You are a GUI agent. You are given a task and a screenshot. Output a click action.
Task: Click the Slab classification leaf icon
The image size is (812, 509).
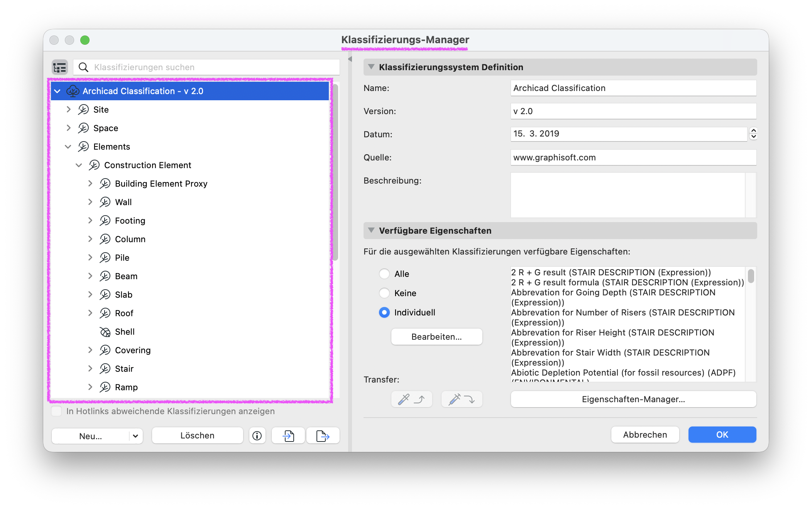point(105,295)
